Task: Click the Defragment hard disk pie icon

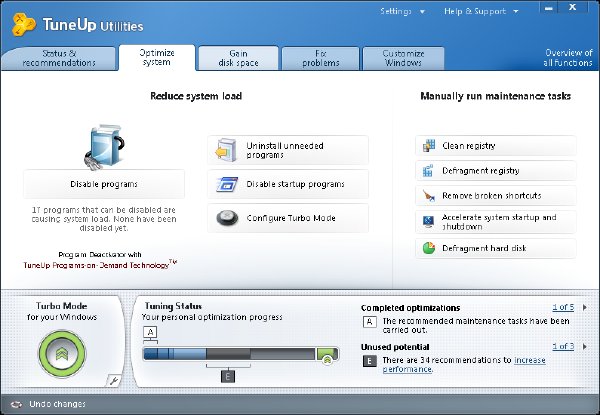Action: [429, 248]
